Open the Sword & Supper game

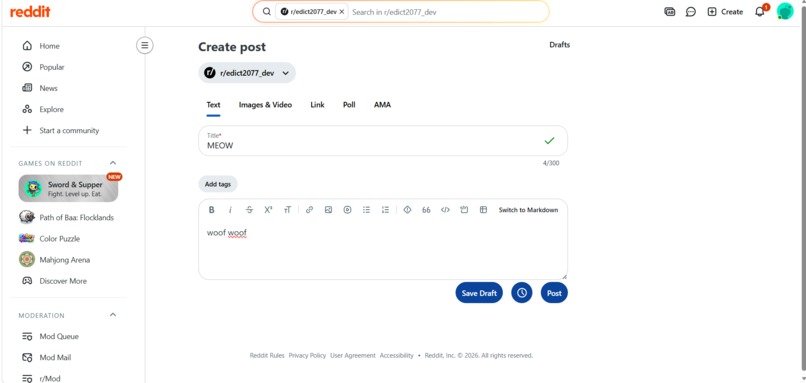[68, 189]
